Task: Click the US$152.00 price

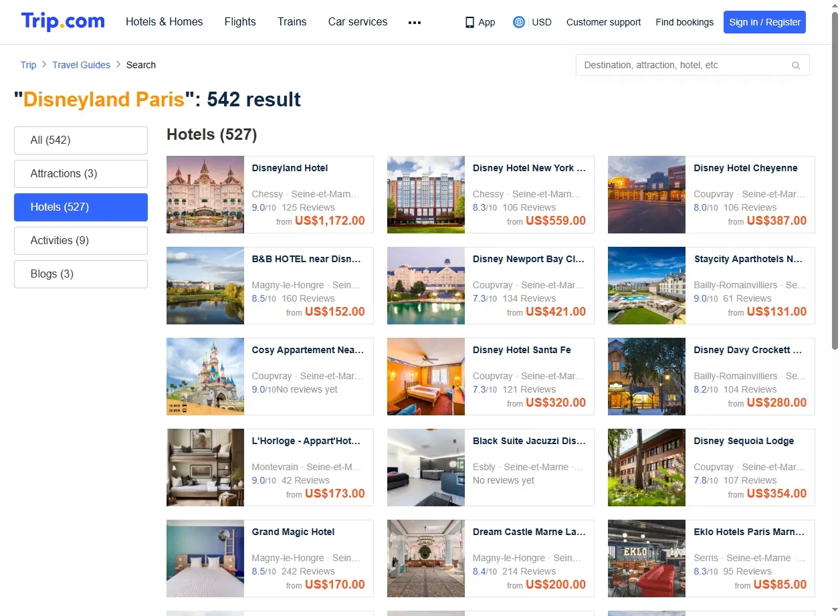Action: click(335, 312)
